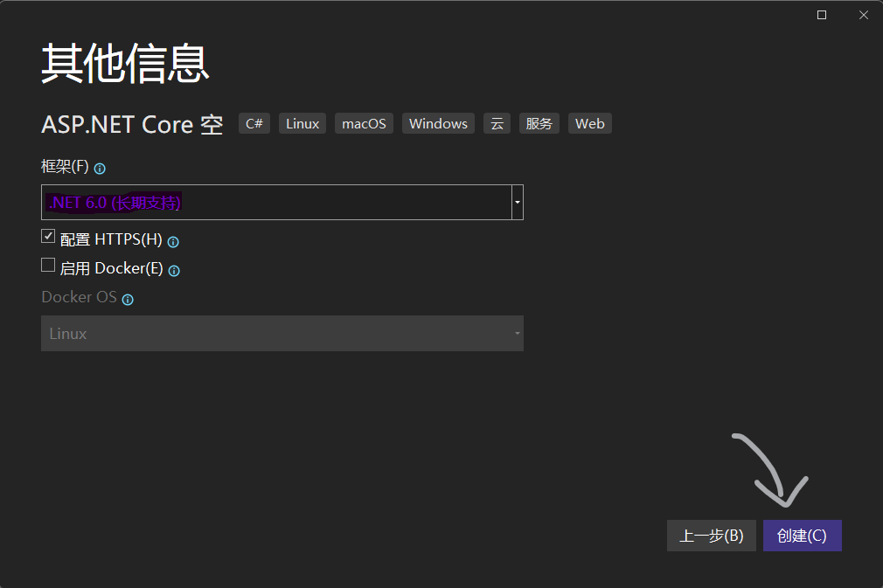Screen dimensions: 883x588
Task: Click the 框架(F) label
Action: [65, 167]
